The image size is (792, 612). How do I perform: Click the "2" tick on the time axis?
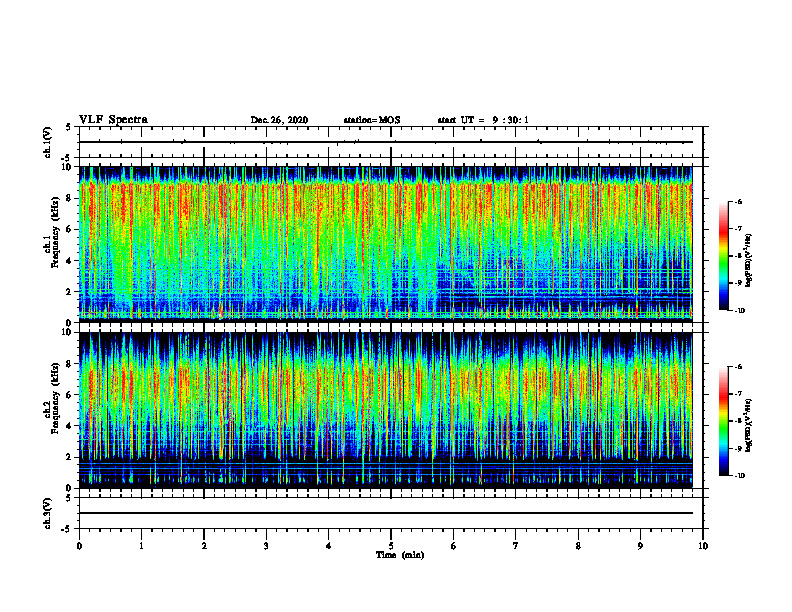click(204, 546)
